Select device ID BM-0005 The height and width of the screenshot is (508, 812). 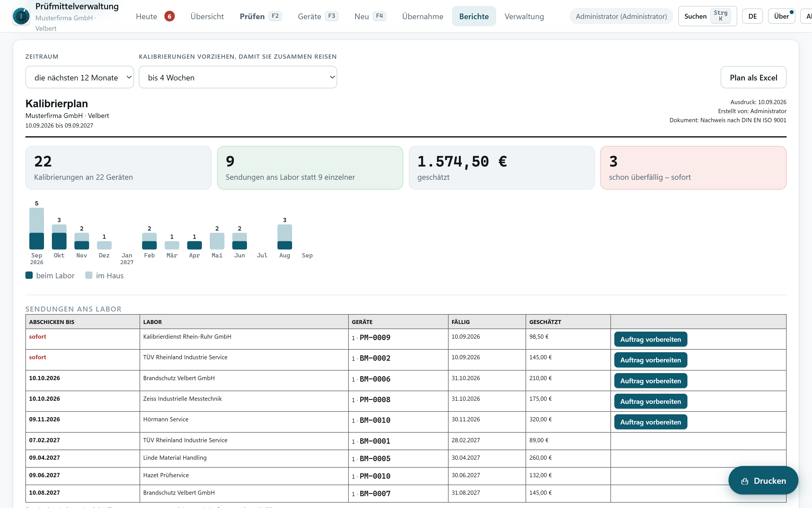pyautogui.click(x=375, y=459)
